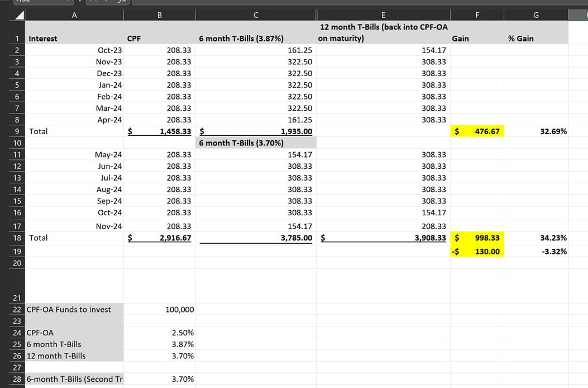Select the 'May-24' cell
Image resolution: width=588 pixels, height=388 pixels.
(x=74, y=155)
